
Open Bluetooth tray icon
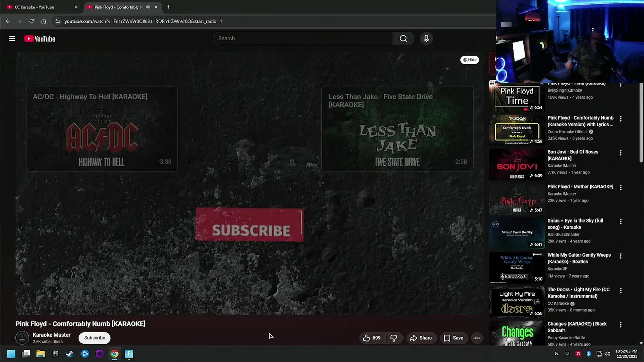589,354
